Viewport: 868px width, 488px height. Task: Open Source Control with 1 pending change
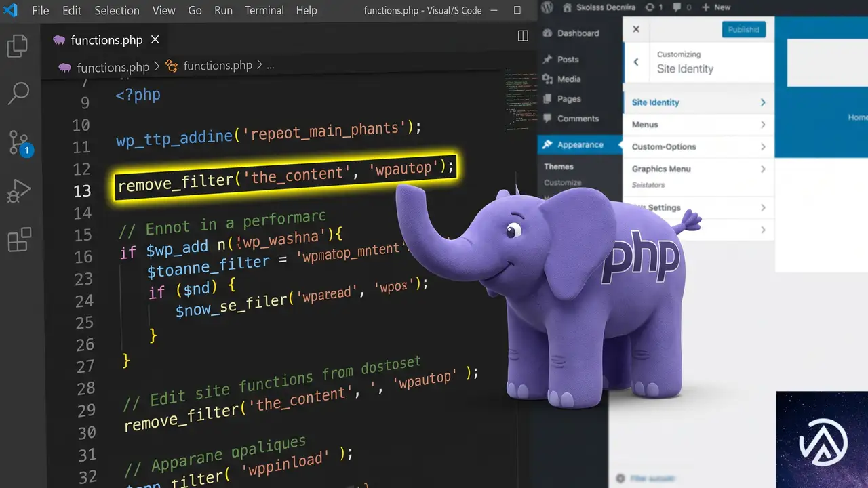point(20,142)
